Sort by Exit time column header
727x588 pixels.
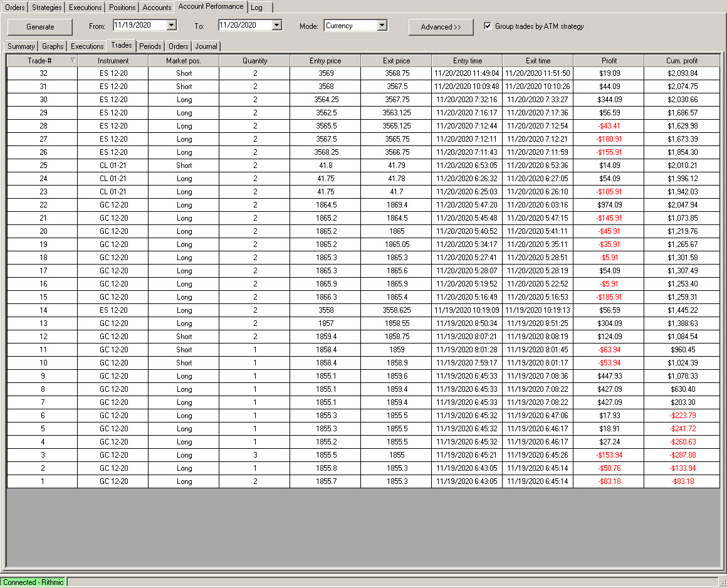pyautogui.click(x=538, y=61)
